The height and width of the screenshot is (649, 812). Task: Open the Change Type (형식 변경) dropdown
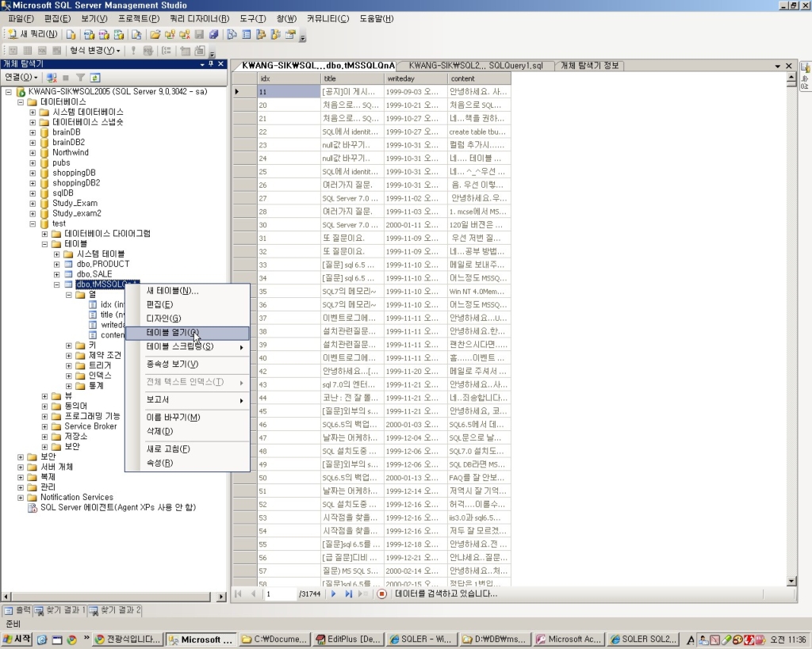[95, 50]
